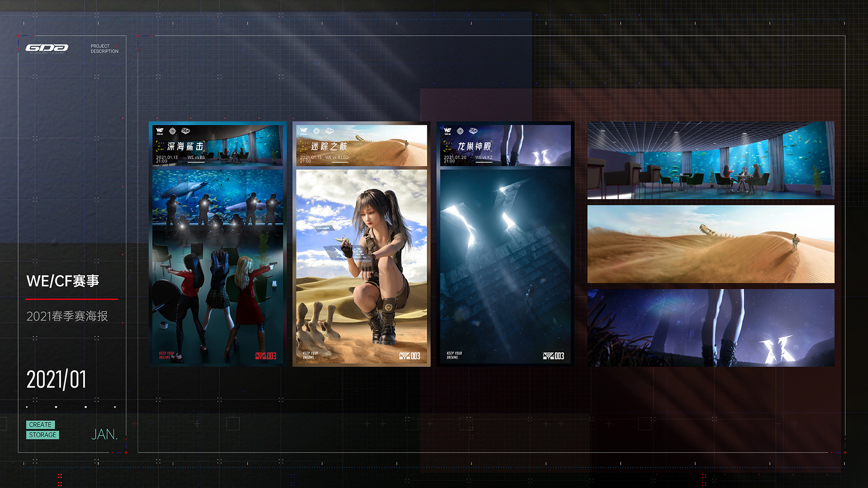Click the 2021.01.20 21:00 date

point(455,159)
